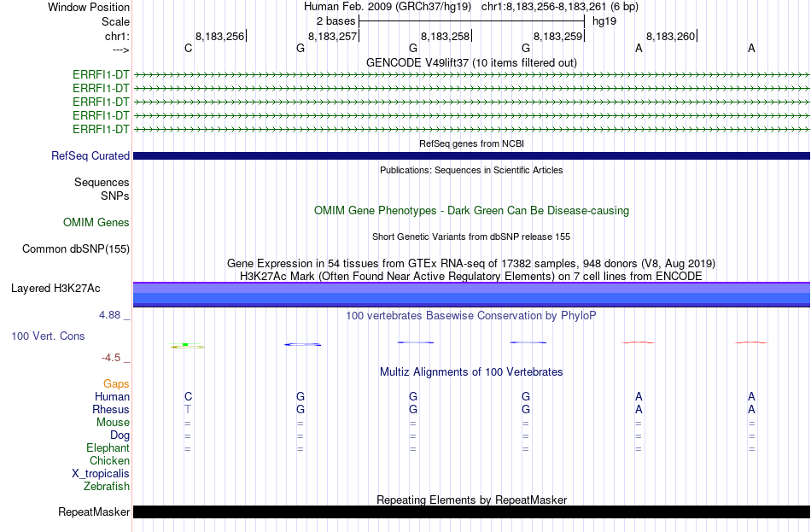Click the orange Gaps row label
Viewport: 811px width, 532px height.
pyautogui.click(x=116, y=383)
